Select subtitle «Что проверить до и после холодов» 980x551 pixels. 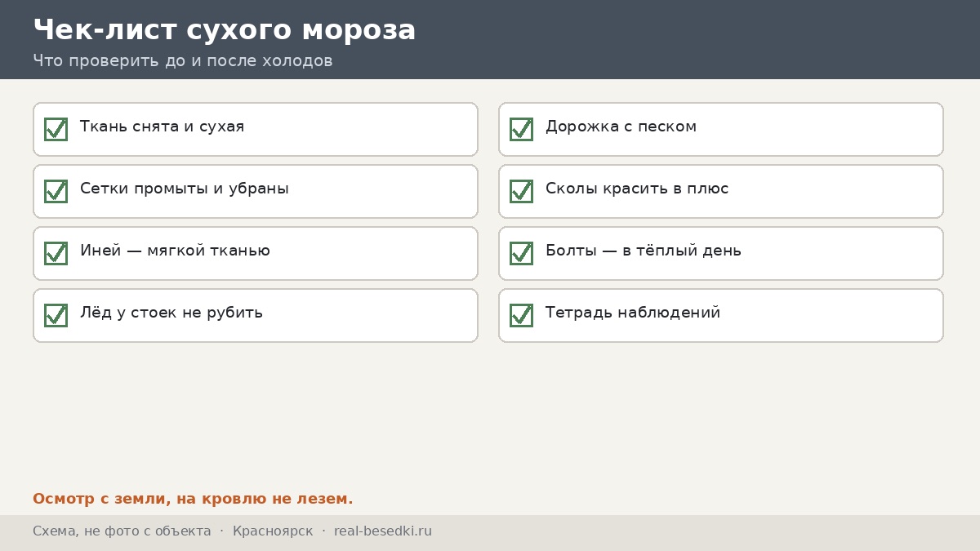[183, 61]
